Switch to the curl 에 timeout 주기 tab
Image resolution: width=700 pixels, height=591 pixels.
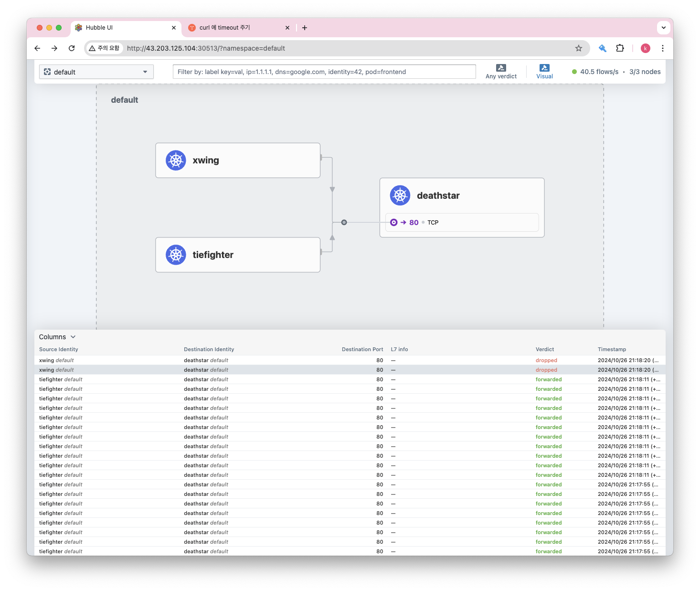[x=239, y=28]
